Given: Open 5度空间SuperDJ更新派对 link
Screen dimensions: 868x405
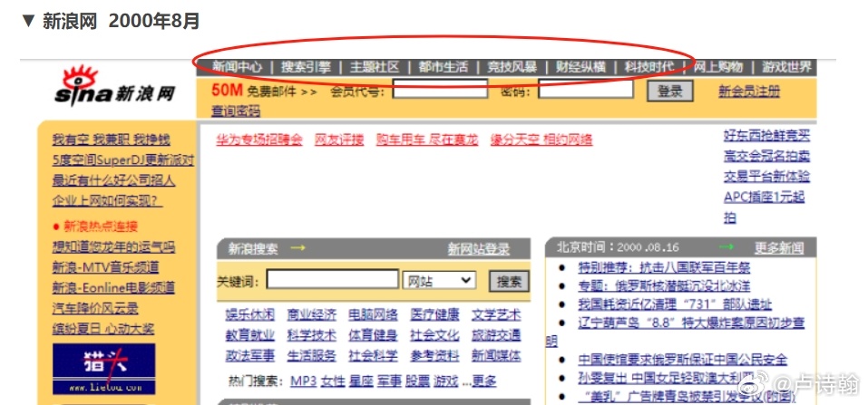Looking at the screenshot, I should [x=123, y=159].
